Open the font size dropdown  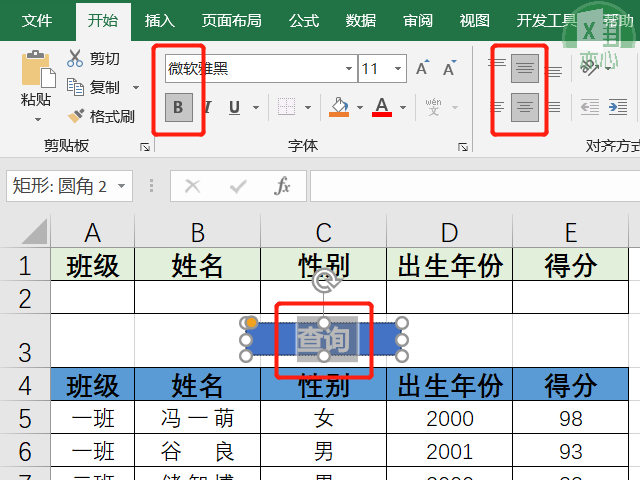(398, 69)
